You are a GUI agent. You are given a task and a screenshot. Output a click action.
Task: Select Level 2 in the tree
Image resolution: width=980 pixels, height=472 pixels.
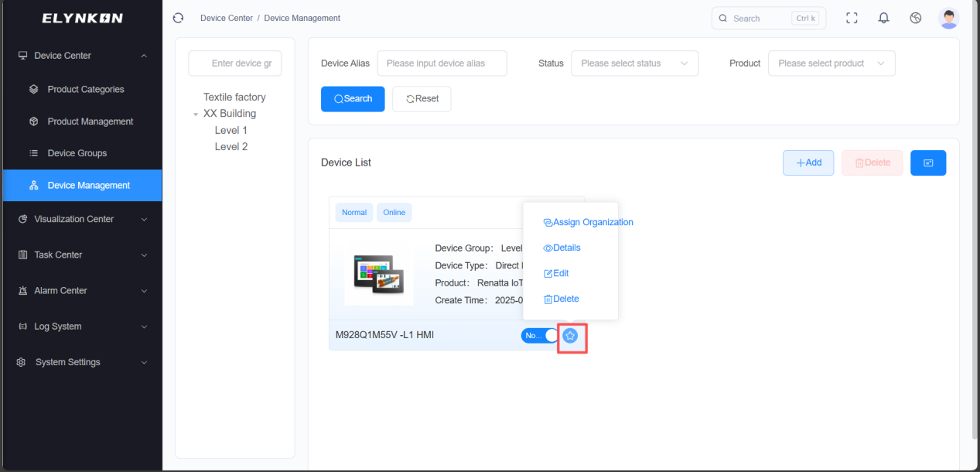[231, 146]
